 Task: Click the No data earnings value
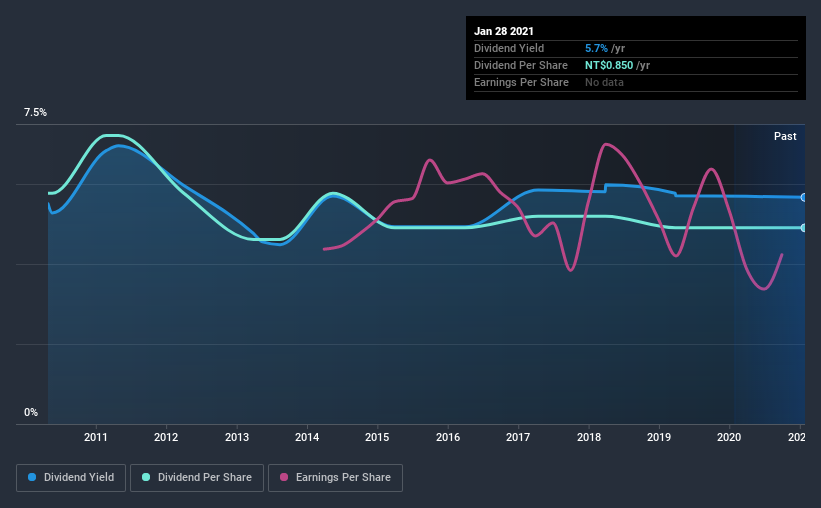pyautogui.click(x=604, y=82)
